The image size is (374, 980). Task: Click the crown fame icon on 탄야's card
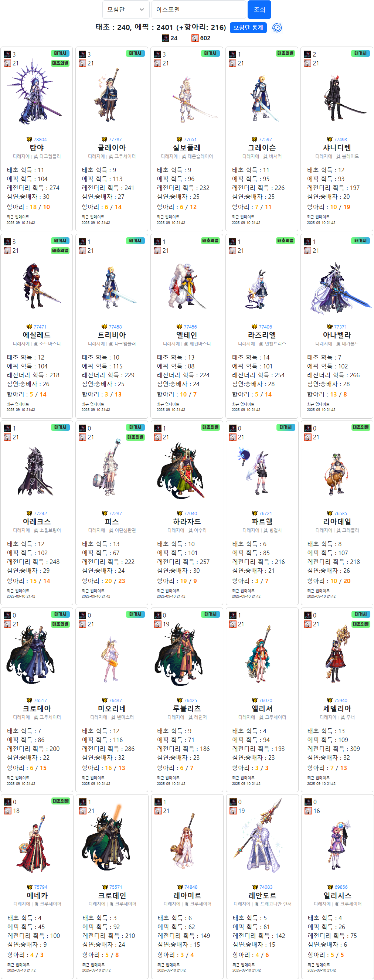[29, 140]
